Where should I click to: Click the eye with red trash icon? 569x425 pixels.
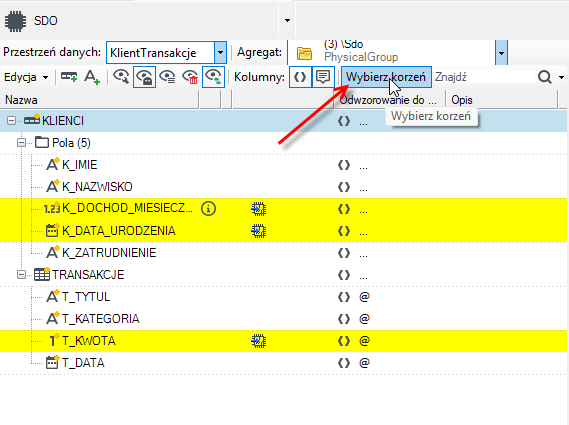tap(190, 77)
